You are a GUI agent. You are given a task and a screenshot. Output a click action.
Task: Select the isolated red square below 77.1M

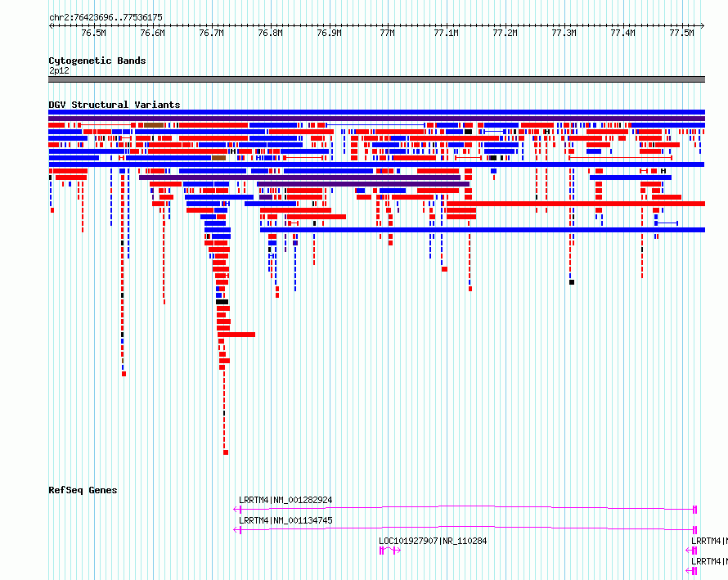click(444, 269)
